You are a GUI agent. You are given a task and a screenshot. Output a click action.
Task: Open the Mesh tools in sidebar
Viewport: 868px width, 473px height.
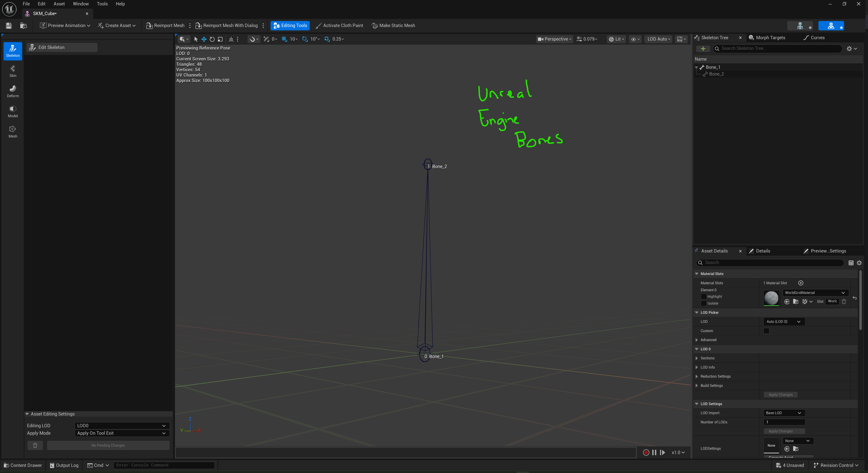pyautogui.click(x=13, y=132)
